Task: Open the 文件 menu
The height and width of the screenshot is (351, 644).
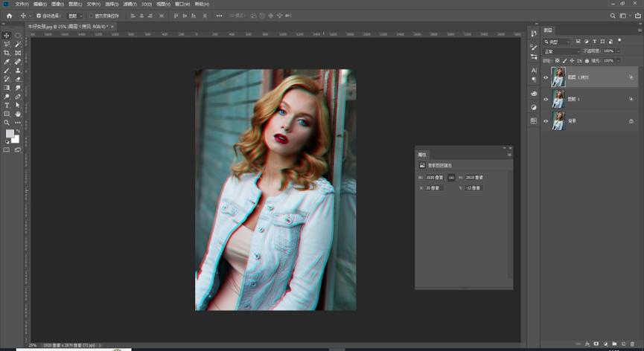Action: pyautogui.click(x=21, y=4)
